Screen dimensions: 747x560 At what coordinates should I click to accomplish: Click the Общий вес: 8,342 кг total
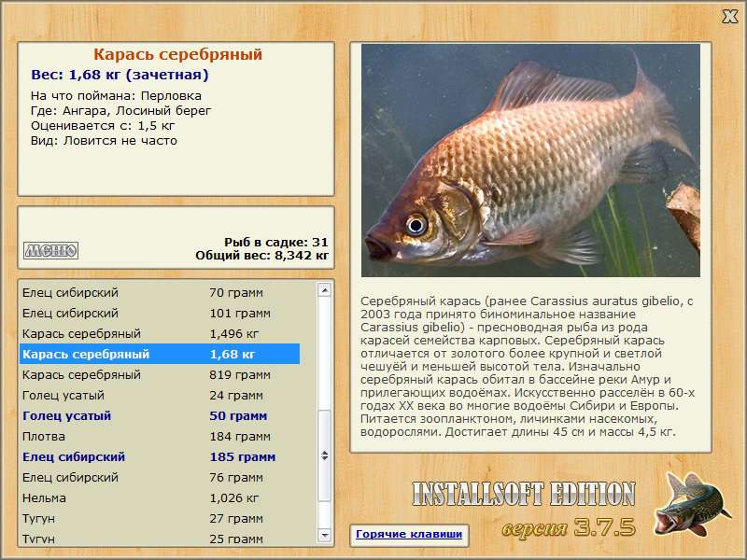pyautogui.click(x=261, y=255)
